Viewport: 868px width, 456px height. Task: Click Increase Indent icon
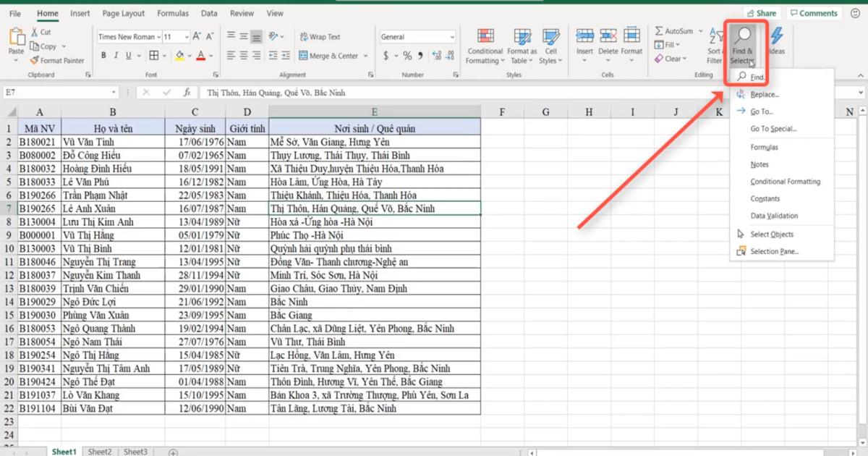[x=286, y=56]
